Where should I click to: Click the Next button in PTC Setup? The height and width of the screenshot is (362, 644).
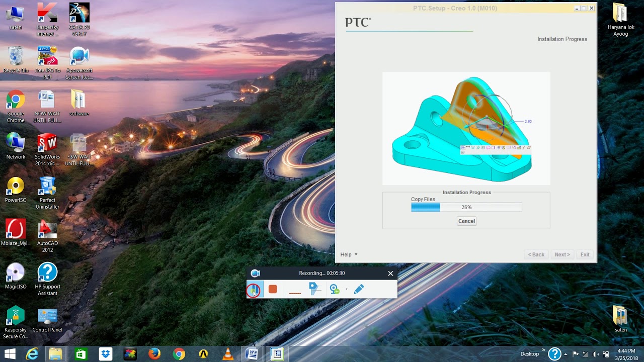point(562,254)
